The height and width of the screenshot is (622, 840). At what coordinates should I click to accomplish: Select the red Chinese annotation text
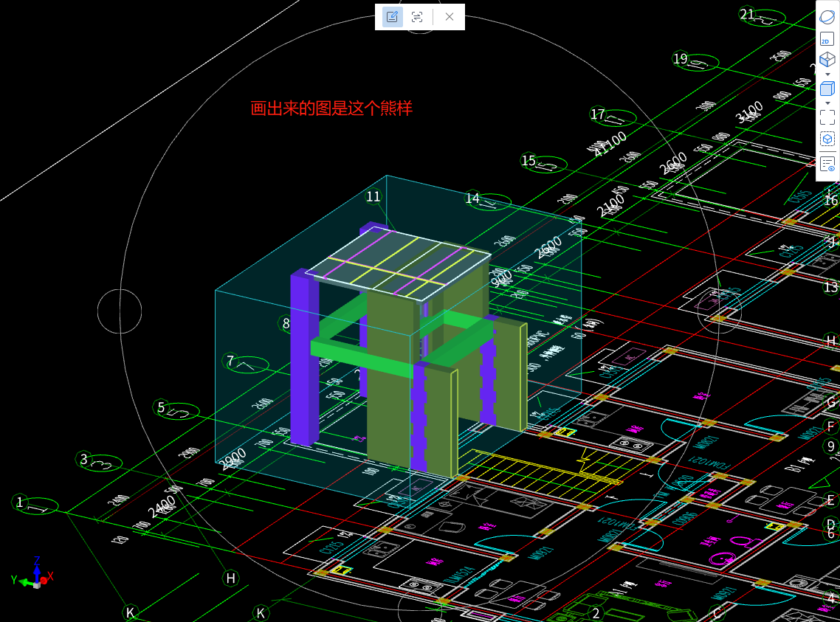tap(331, 108)
